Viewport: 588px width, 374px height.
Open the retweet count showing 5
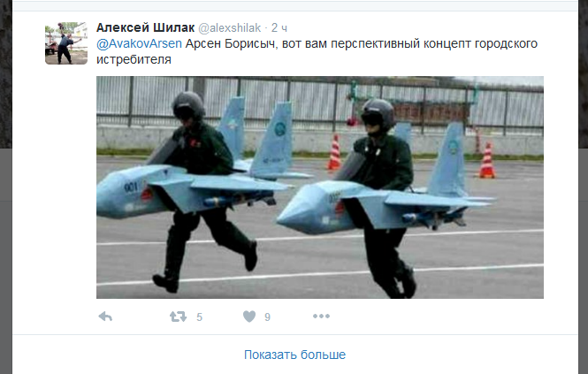(x=200, y=317)
